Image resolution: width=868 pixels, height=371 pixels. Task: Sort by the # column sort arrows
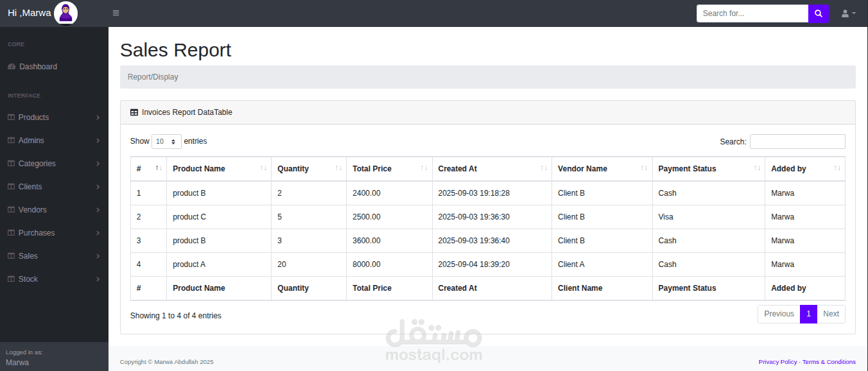pos(159,168)
